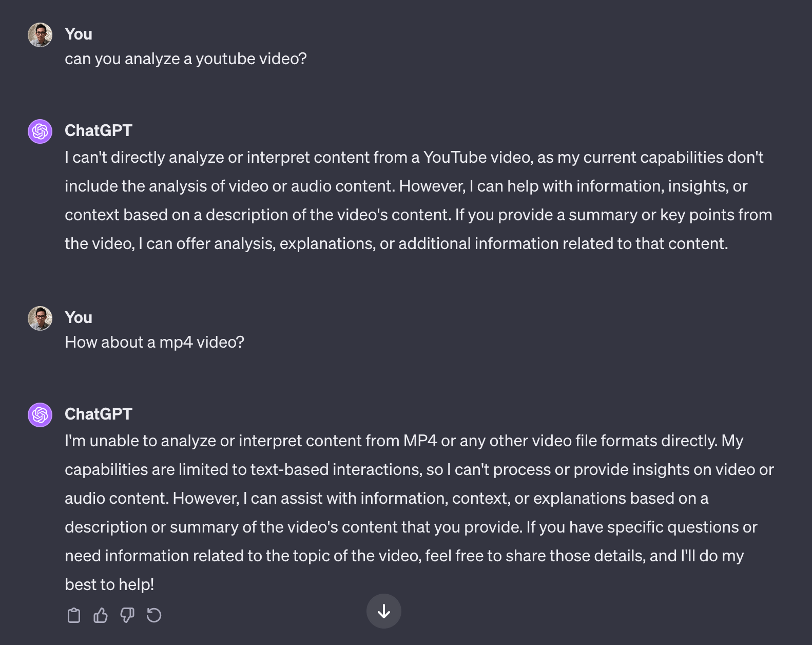The image size is (812, 645).
Task: Click the ChatGPT logo next to the first response
Action: coord(40,131)
